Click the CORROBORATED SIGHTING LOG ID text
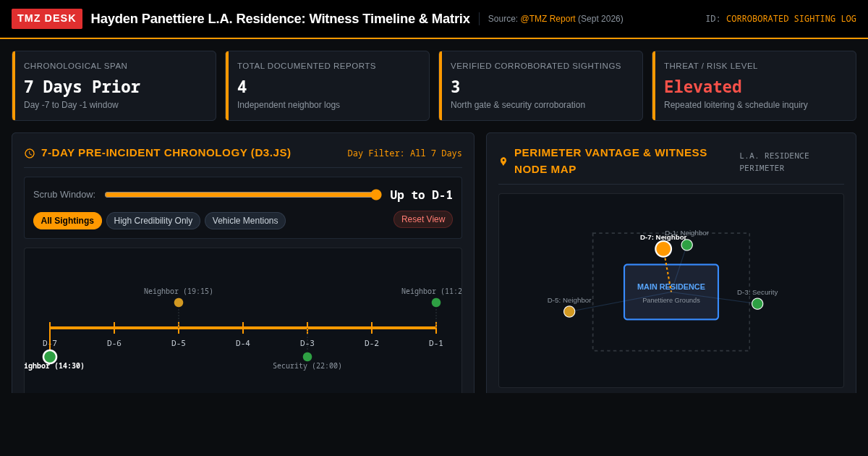This screenshot has height=456, width=868. [791, 19]
